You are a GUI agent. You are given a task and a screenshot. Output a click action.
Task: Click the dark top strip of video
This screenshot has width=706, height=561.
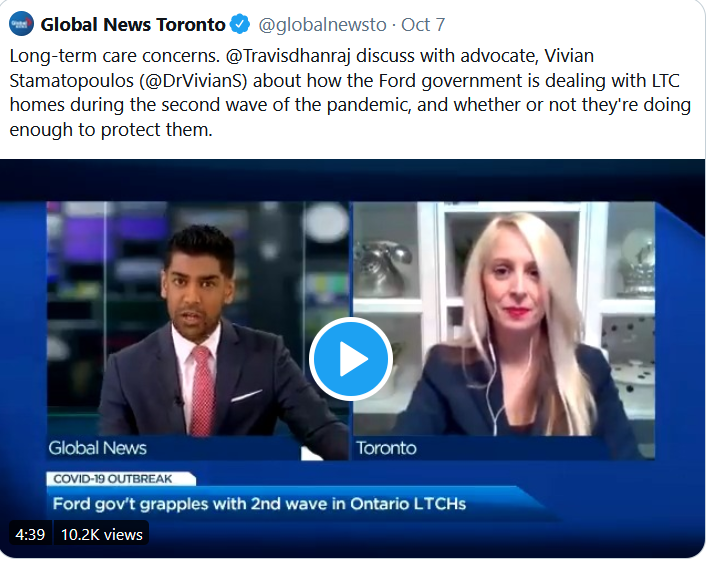coord(353,180)
